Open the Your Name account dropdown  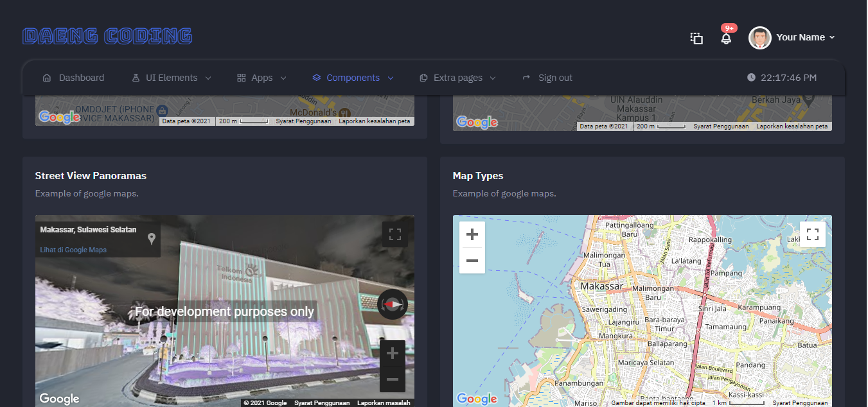pos(801,37)
